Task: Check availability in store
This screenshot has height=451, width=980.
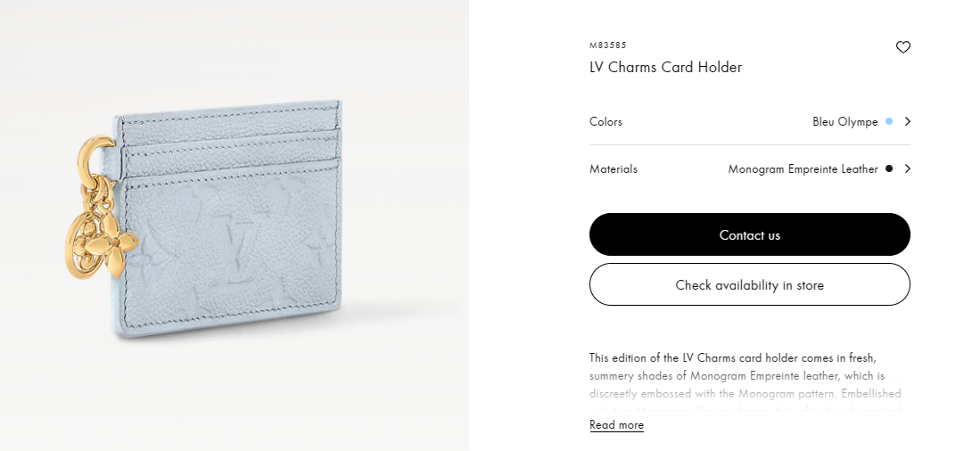Action: point(749,284)
